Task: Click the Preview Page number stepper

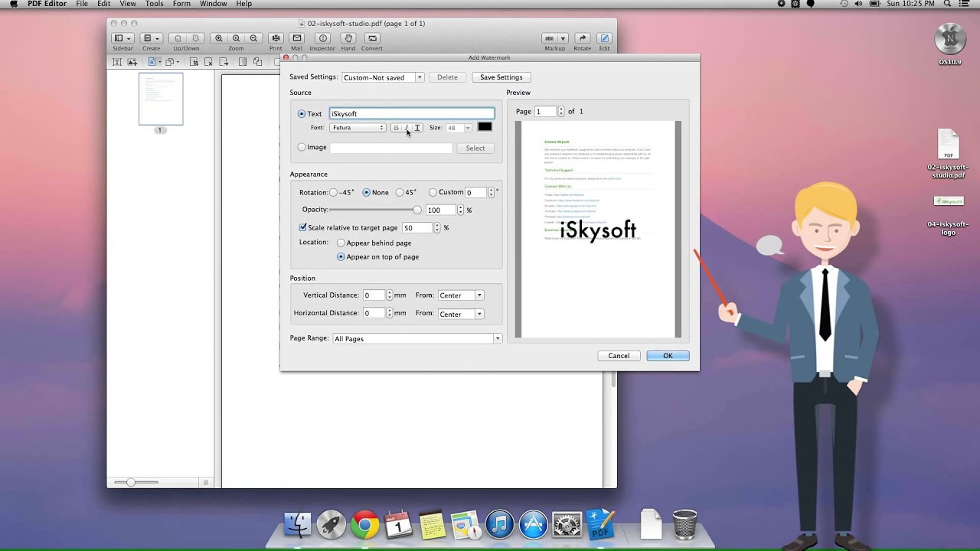Action: [x=561, y=112]
